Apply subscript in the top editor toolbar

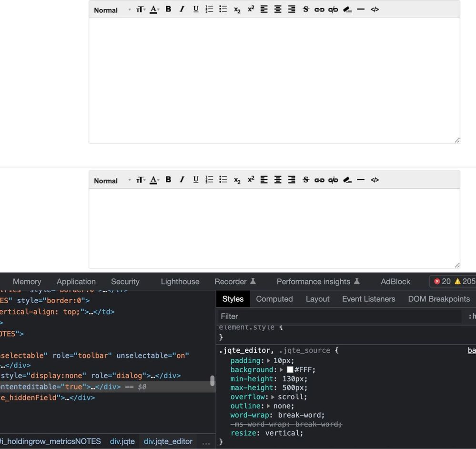coord(237,10)
